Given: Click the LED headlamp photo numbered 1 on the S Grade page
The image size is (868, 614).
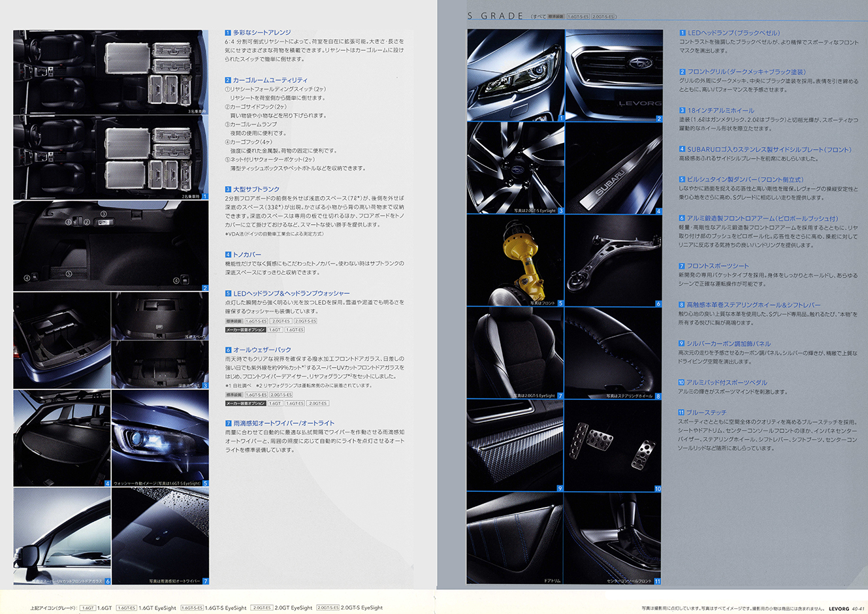Looking at the screenshot, I should click(x=515, y=76).
